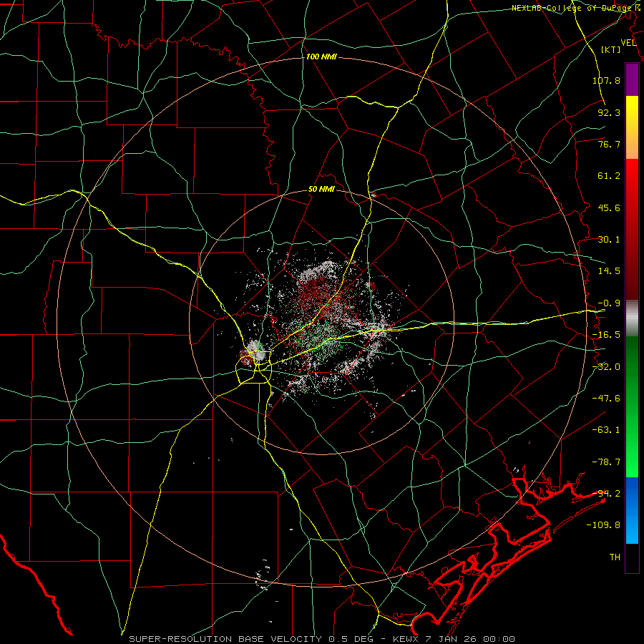The height and width of the screenshot is (644, 644).
Task: Click the TH legend label
Action: [615, 557]
